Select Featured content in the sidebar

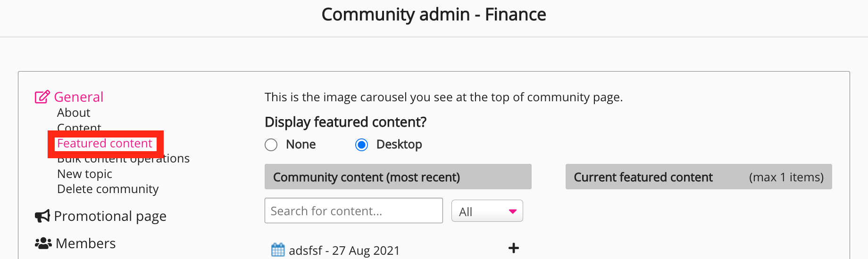point(105,144)
